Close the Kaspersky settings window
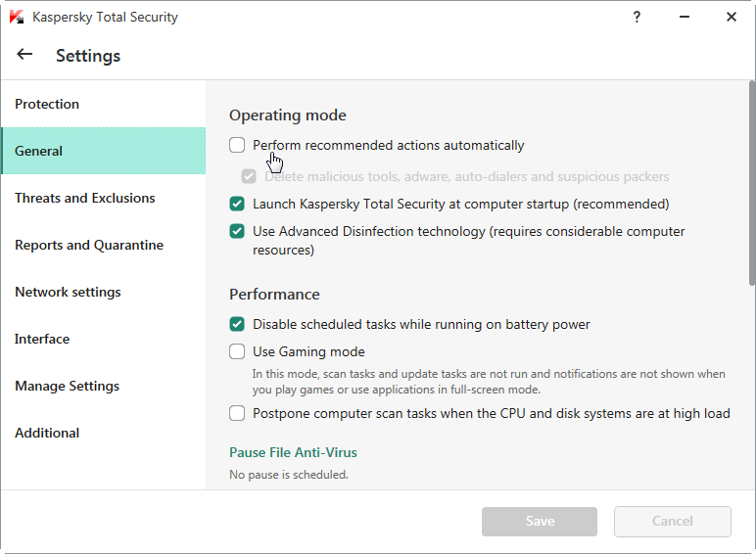 tap(732, 17)
